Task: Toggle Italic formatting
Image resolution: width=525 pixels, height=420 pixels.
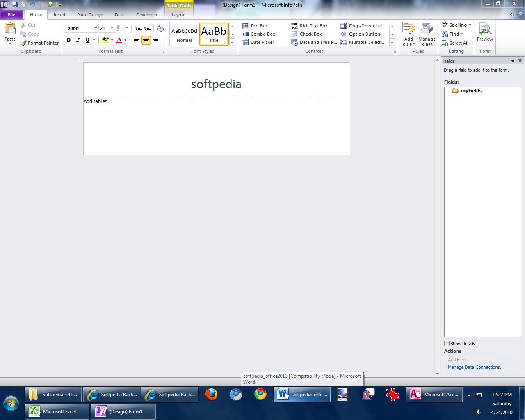Action: click(78, 40)
